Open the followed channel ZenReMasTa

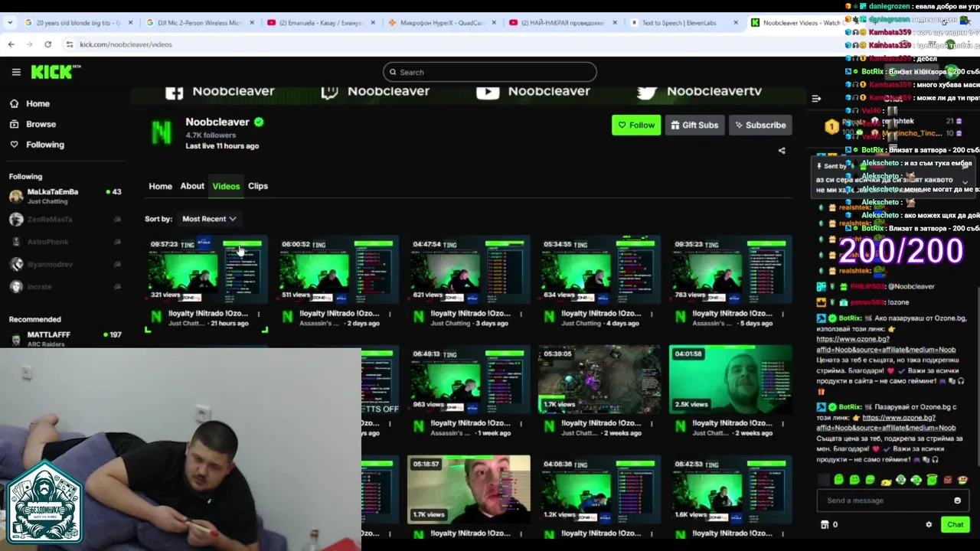[64, 220]
